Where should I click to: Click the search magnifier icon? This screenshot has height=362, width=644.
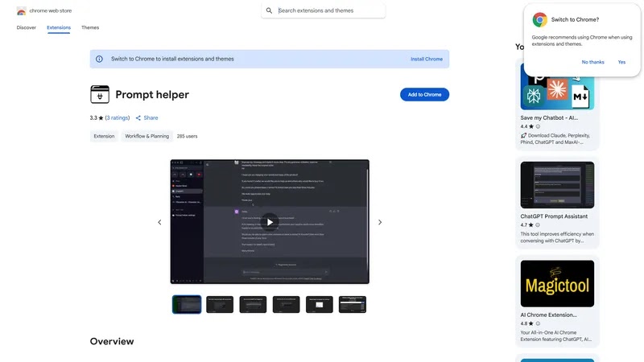tap(269, 10)
